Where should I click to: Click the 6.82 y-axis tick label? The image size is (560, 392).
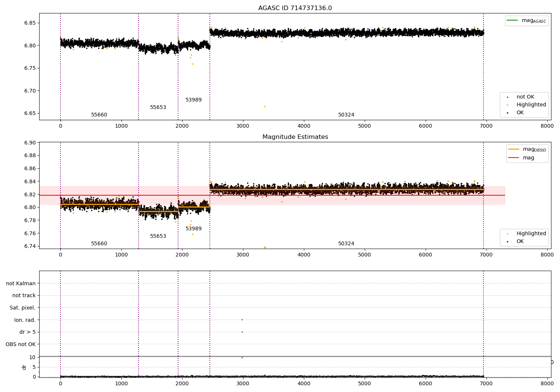[30, 195]
